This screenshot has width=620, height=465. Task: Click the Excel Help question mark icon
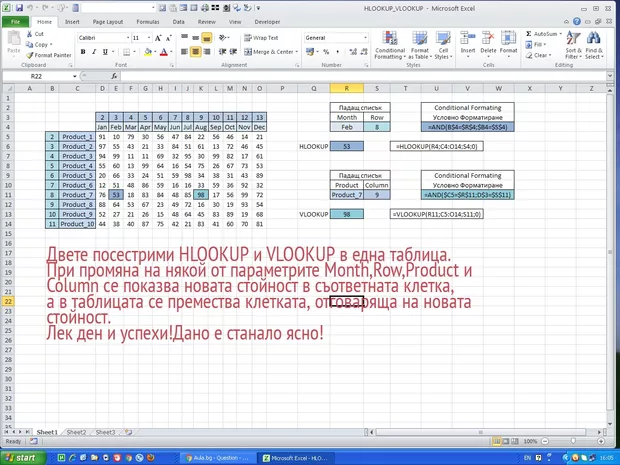[577, 22]
